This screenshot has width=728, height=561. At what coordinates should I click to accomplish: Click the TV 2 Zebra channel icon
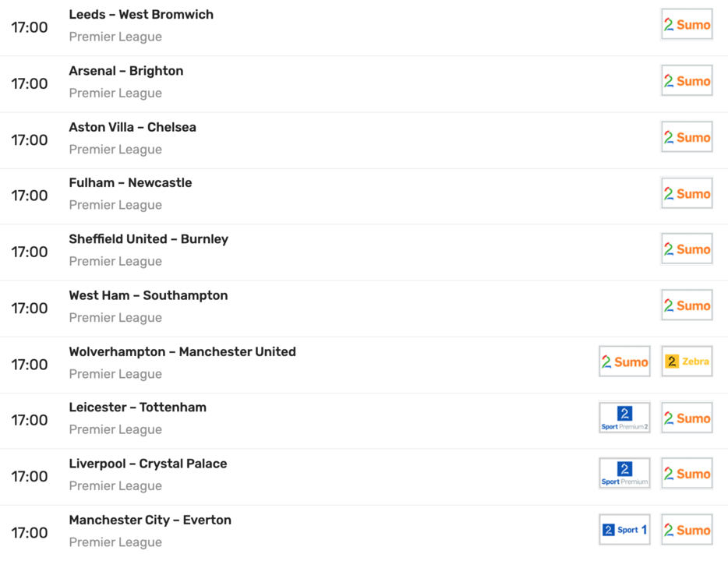click(x=687, y=362)
